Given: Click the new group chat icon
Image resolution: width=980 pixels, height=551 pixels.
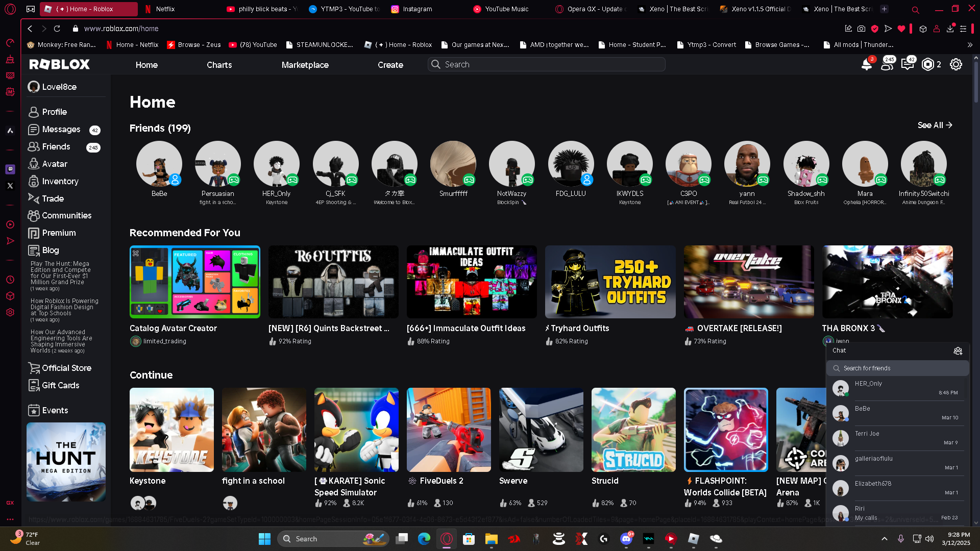Looking at the screenshot, I should pos(958,350).
